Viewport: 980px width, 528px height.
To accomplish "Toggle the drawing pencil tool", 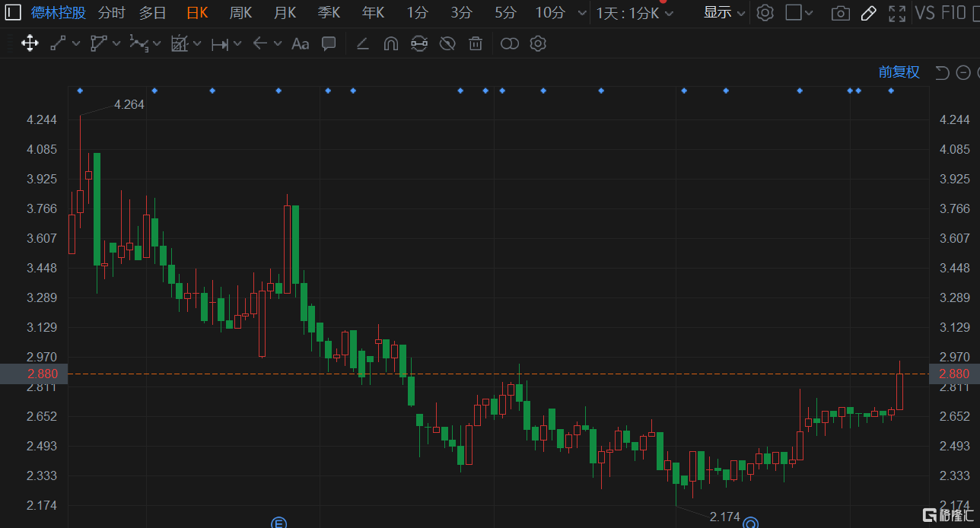I will [x=868, y=13].
